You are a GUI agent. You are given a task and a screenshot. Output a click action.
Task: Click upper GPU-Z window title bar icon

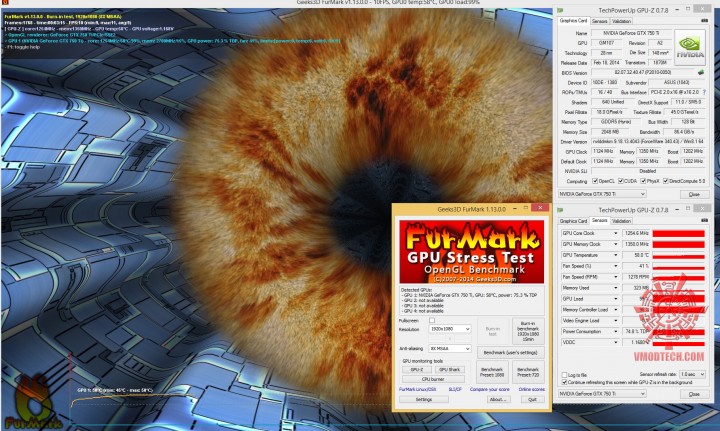pos(560,10)
